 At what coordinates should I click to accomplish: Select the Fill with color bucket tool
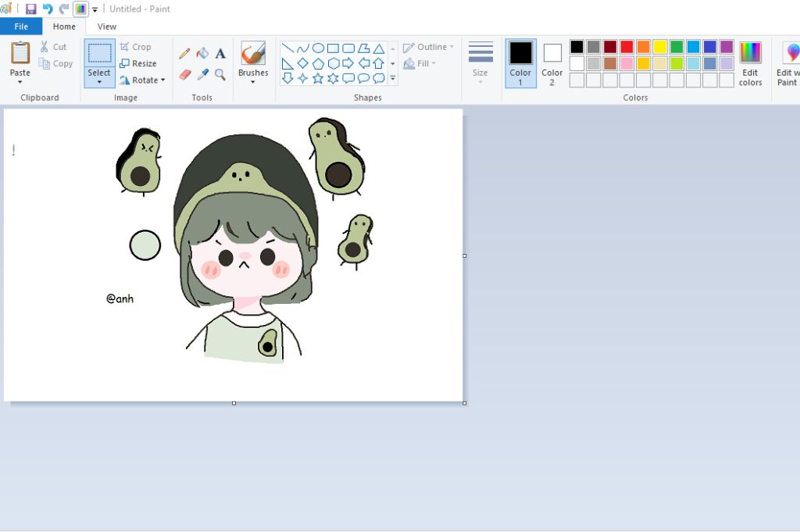(202, 53)
